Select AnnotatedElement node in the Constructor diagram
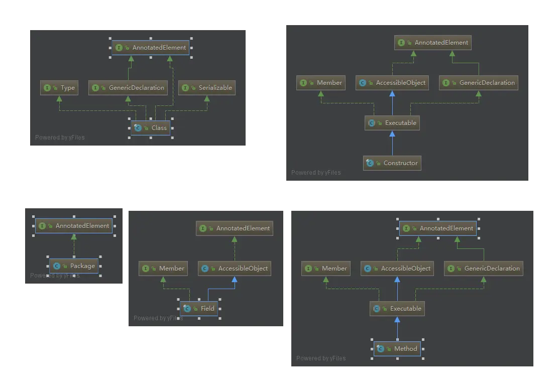This screenshot has width=559, height=392. 433,42
